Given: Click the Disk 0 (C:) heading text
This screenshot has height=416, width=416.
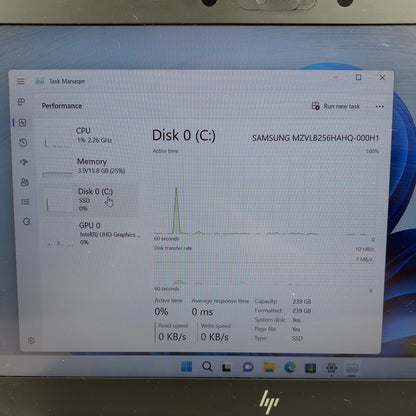Looking at the screenshot, I should click(184, 136).
